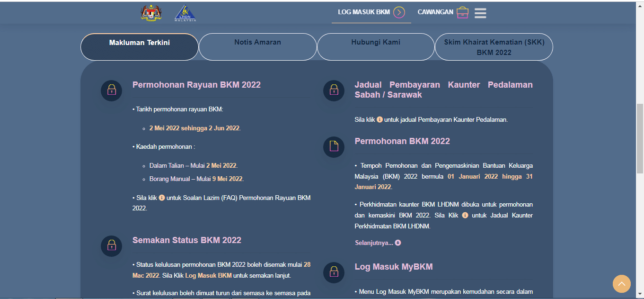Open the hamburger menu icon

pos(480,13)
